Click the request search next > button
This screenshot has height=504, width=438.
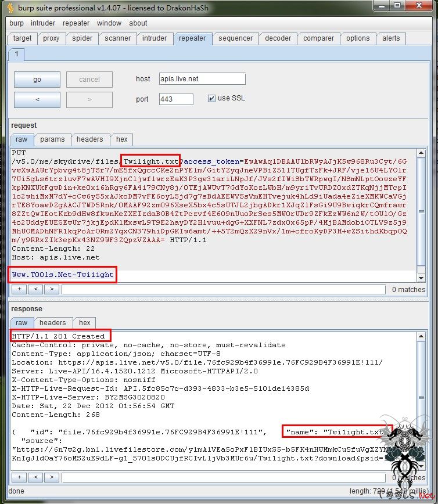tap(52, 289)
